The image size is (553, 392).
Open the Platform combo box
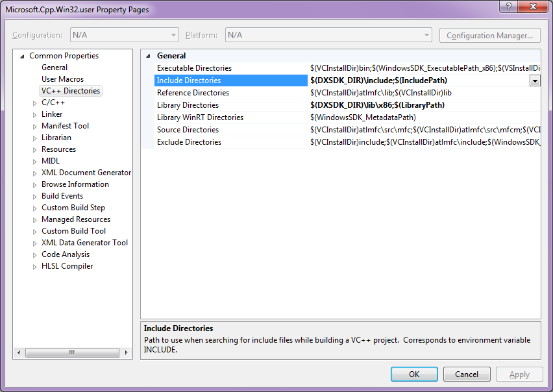328,35
